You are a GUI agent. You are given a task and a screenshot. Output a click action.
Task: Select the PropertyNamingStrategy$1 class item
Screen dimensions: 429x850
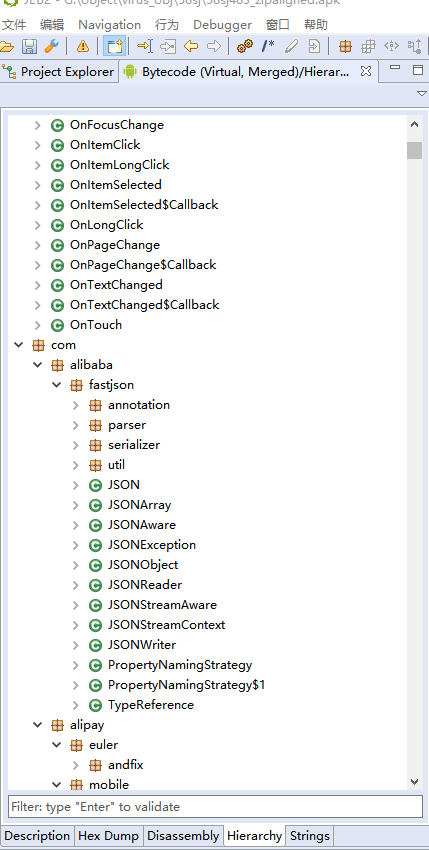(187, 685)
